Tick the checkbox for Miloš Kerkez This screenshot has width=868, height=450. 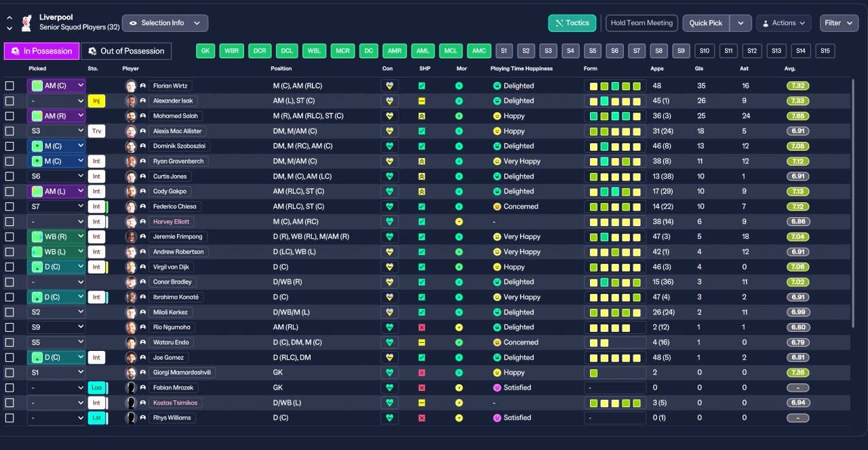pos(9,312)
